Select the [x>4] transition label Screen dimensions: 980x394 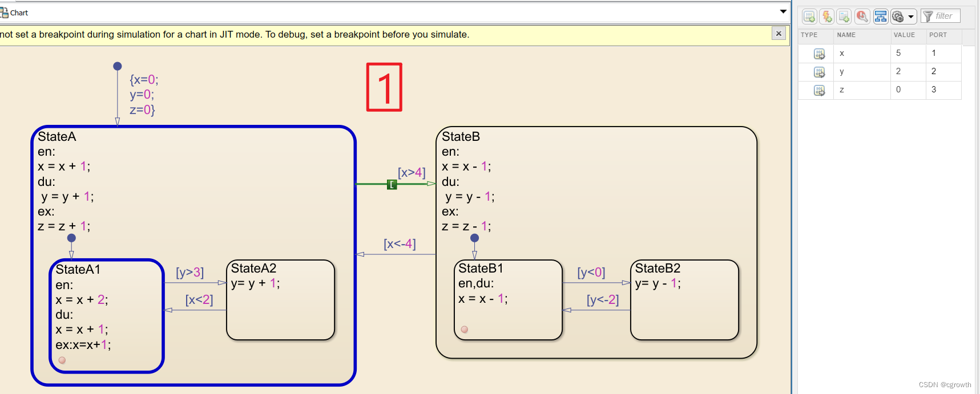(x=412, y=172)
